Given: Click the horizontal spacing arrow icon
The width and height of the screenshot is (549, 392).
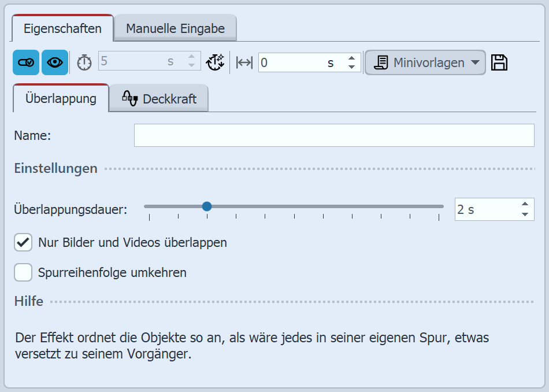Looking at the screenshot, I should pos(243,62).
